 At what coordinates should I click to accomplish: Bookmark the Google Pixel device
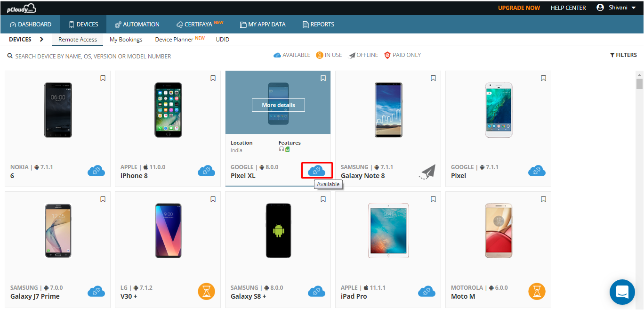click(544, 78)
